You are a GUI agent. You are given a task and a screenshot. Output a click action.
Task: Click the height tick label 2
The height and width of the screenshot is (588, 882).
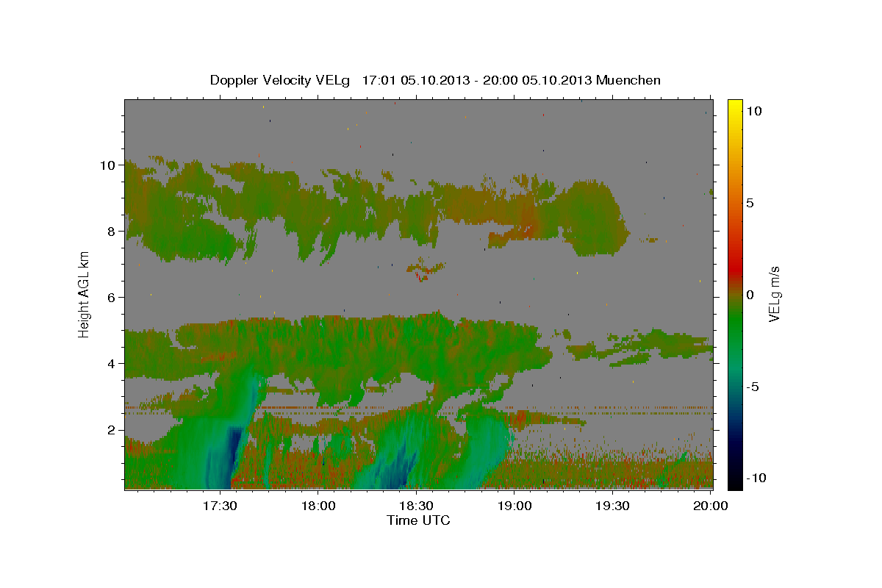(x=112, y=430)
